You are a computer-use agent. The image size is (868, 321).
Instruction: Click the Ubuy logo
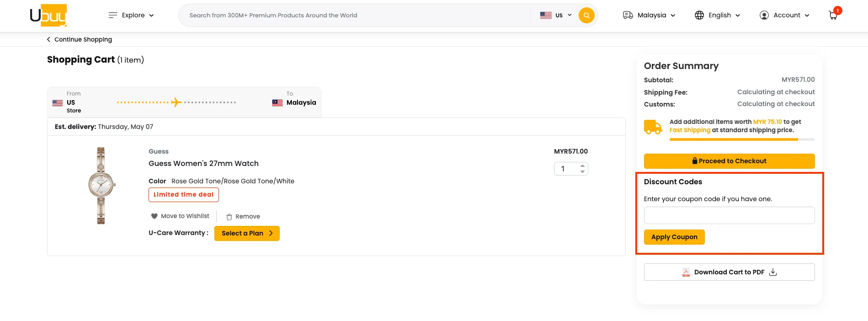[x=48, y=15]
